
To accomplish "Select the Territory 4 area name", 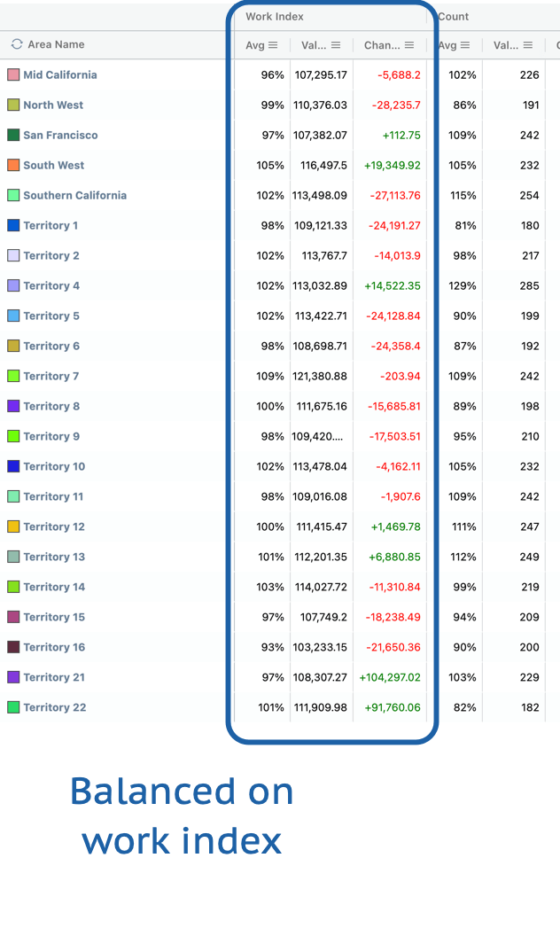I will [x=51, y=286].
